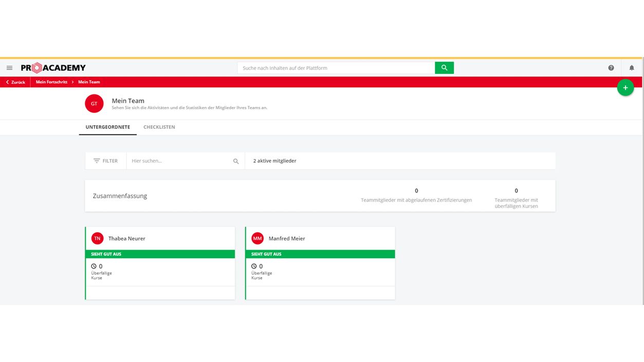Click 'Sieht gut aus' status on Thabea's card

tap(160, 254)
